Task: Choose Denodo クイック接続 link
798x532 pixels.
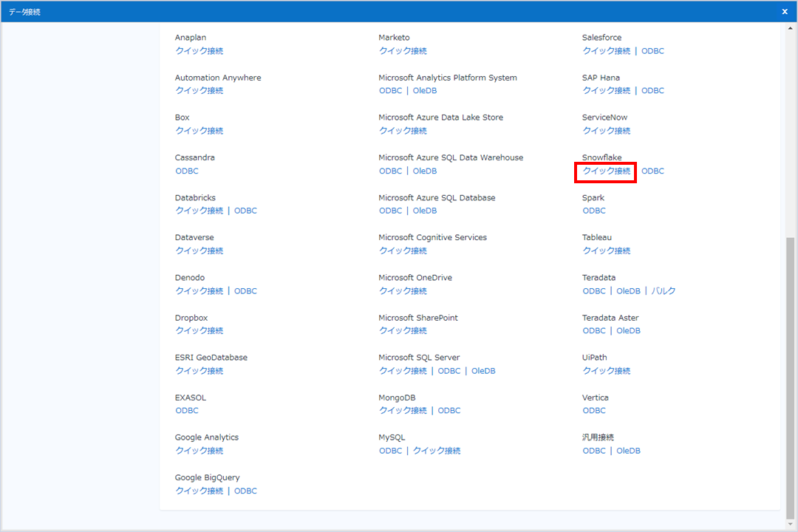Action: pyautogui.click(x=199, y=291)
